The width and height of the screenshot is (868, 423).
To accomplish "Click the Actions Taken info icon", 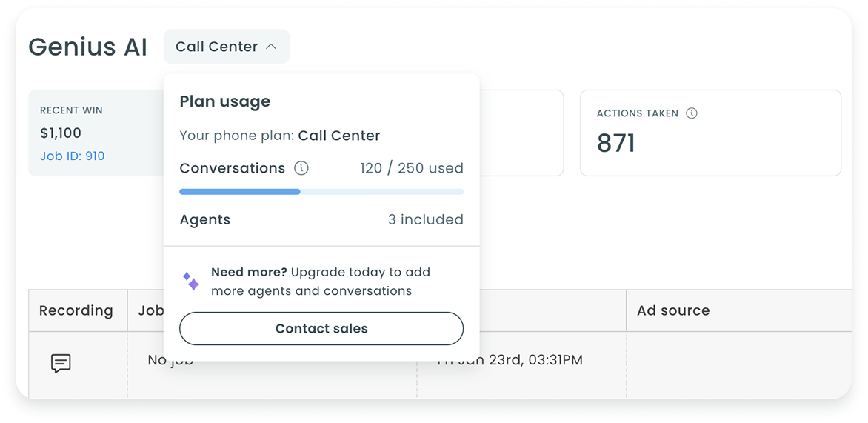I will point(692,113).
